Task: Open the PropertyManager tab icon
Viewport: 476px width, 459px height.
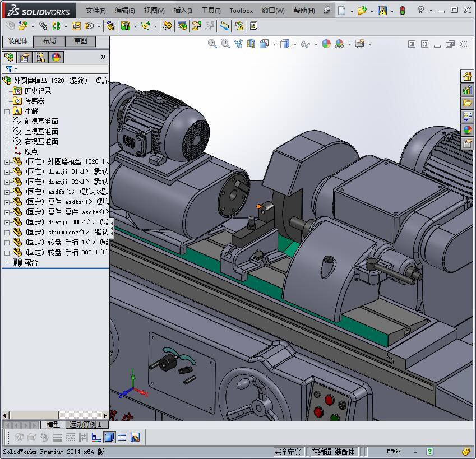Action: tap(25, 57)
